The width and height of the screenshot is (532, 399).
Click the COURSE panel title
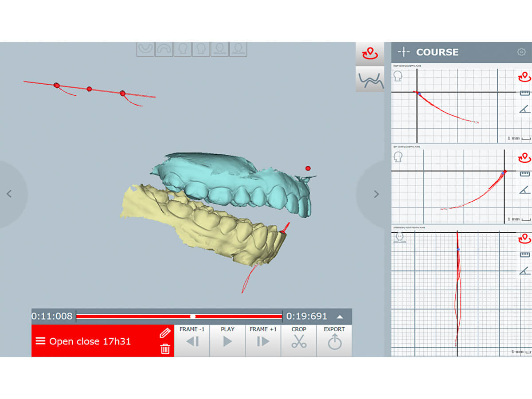[437, 52]
